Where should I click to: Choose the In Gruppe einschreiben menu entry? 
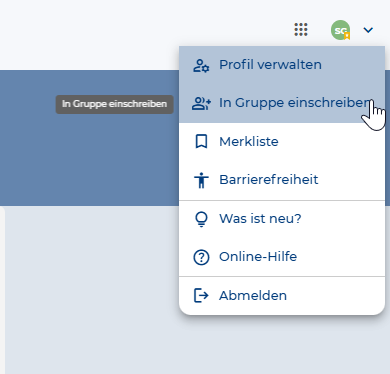(282, 103)
